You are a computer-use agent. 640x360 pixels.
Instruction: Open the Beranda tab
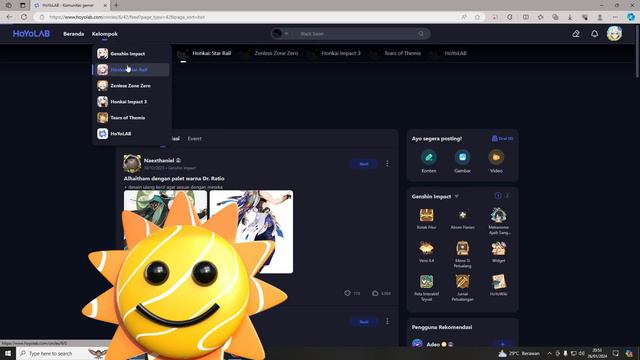[x=73, y=34]
